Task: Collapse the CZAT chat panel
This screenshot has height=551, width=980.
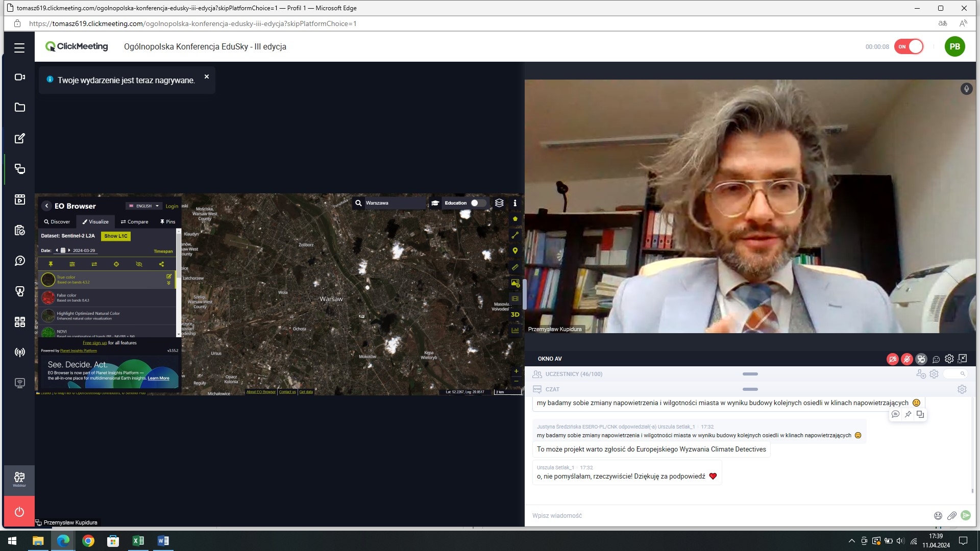Action: click(x=750, y=389)
